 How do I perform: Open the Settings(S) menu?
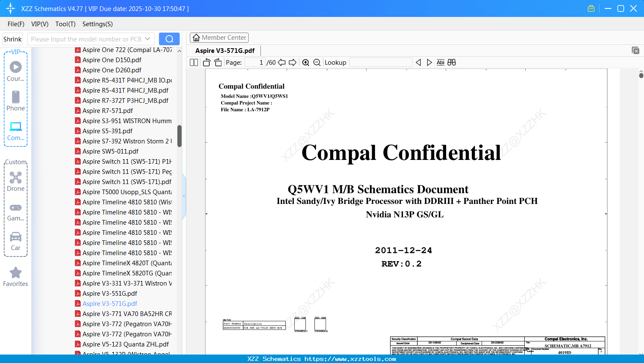(x=98, y=24)
